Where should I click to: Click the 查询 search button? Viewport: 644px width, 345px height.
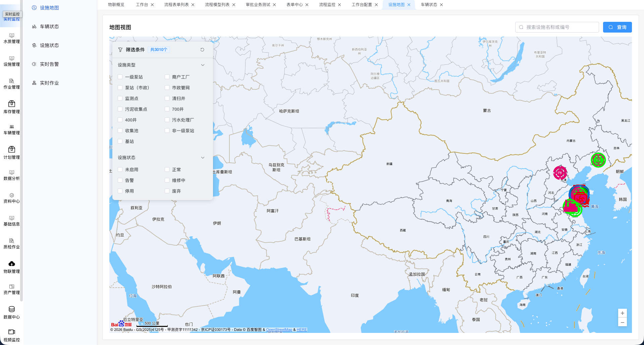pyautogui.click(x=617, y=27)
